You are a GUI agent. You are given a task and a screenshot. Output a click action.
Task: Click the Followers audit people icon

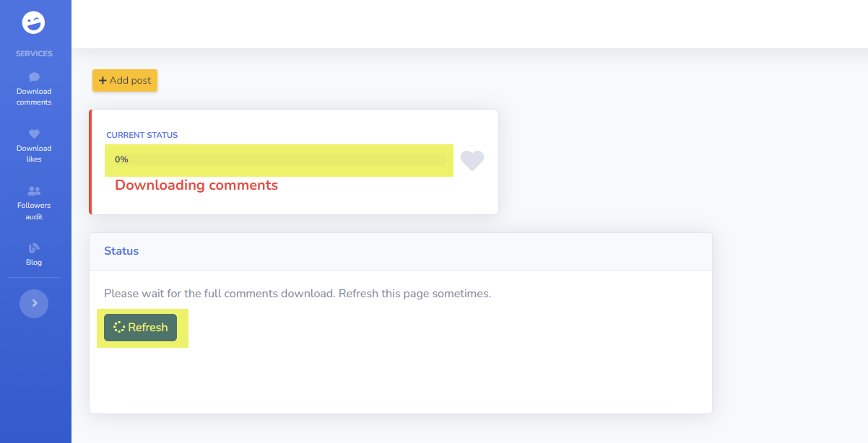click(x=34, y=191)
